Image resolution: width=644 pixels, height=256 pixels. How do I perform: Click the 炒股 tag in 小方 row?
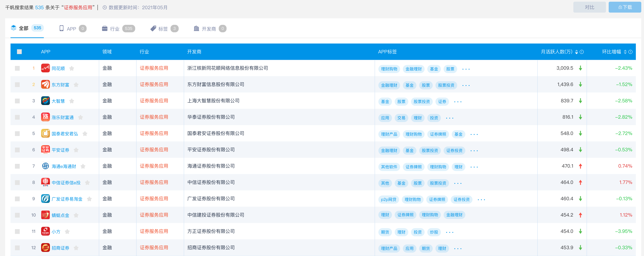434,232
